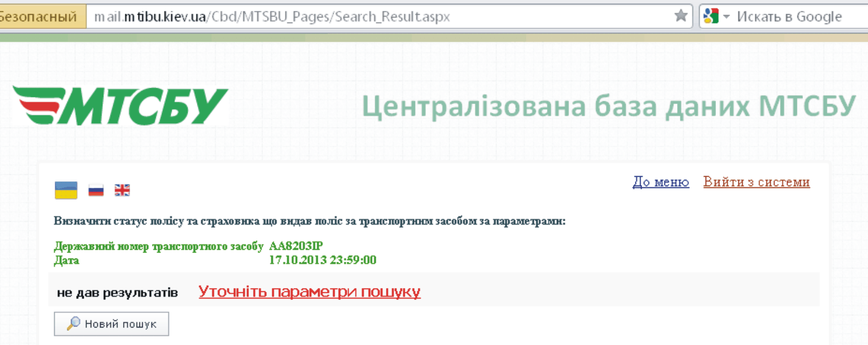This screenshot has height=345, width=868.
Task: Click the "Дата" label
Action: [x=66, y=260]
